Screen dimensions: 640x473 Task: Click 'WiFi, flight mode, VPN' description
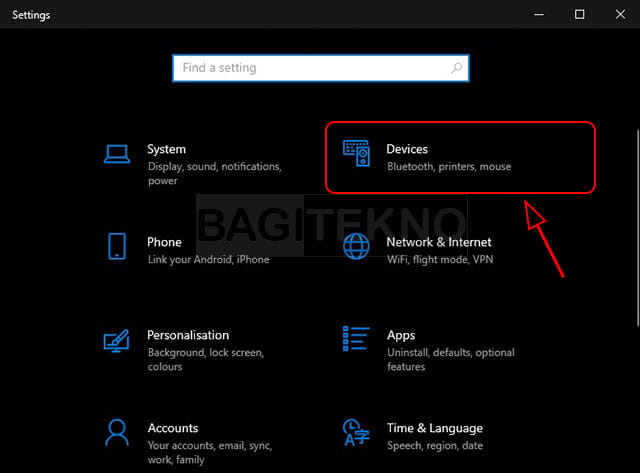pos(440,260)
